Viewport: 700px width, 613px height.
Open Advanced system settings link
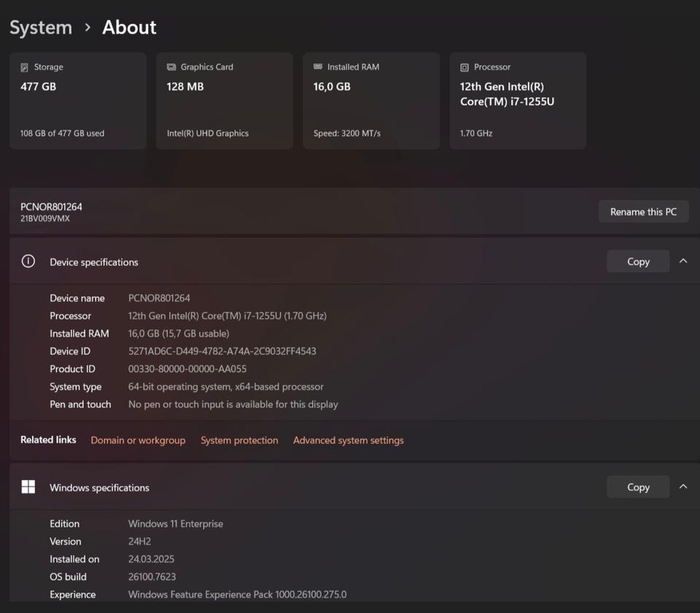pos(348,440)
